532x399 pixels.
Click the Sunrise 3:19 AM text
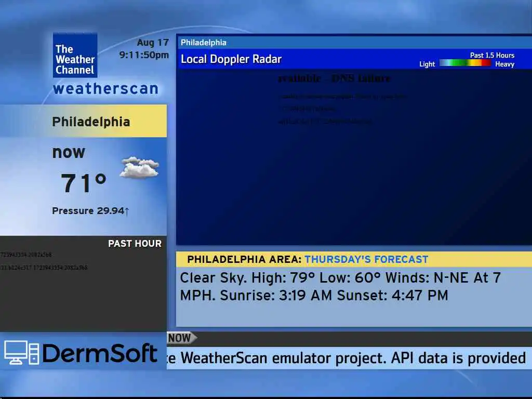pyautogui.click(x=276, y=295)
